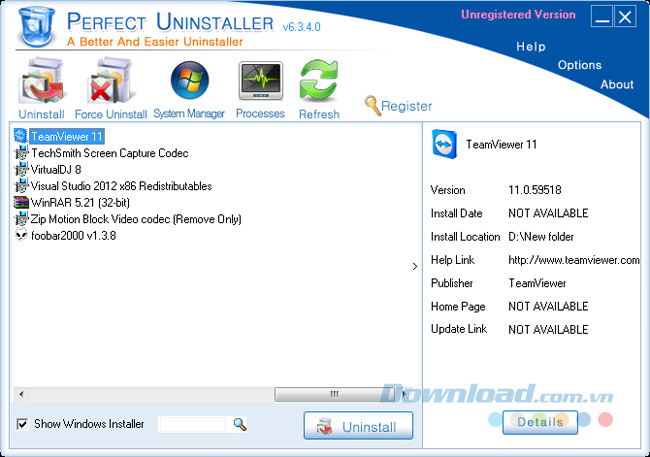
Task: Select TechSmith Screen Capture Codec entry
Action: 110,153
